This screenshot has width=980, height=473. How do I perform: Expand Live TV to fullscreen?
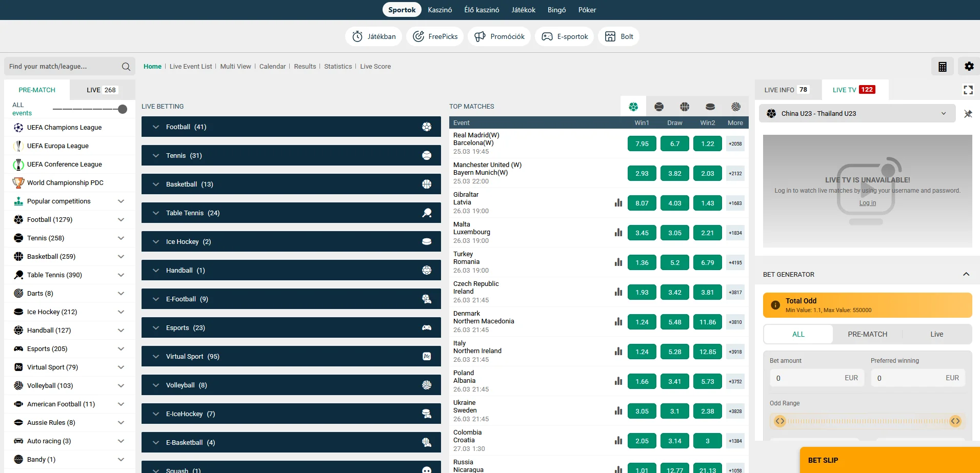tap(968, 90)
